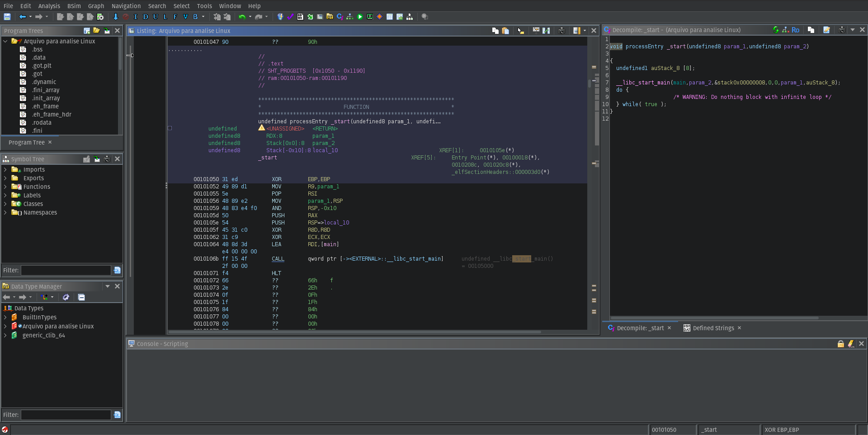Image resolution: width=868 pixels, height=435 pixels.
Task: Clear the scripting console with the eraser icon
Action: [852, 344]
